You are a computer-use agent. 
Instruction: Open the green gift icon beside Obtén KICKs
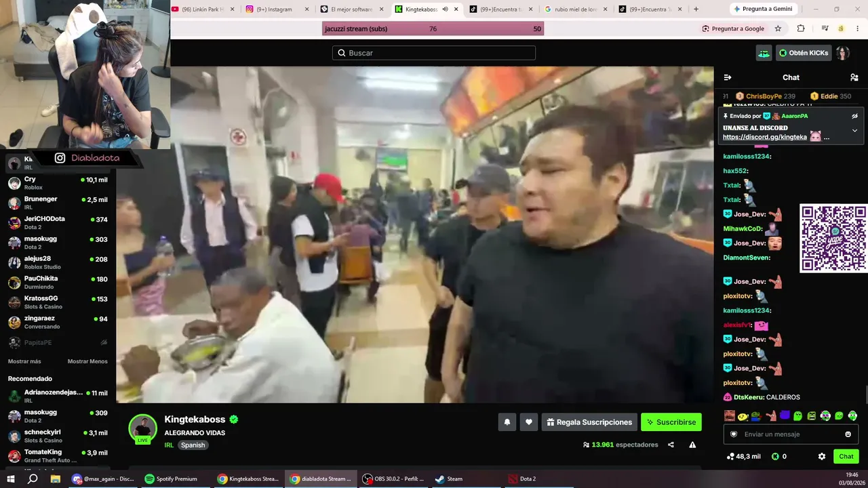coord(764,53)
